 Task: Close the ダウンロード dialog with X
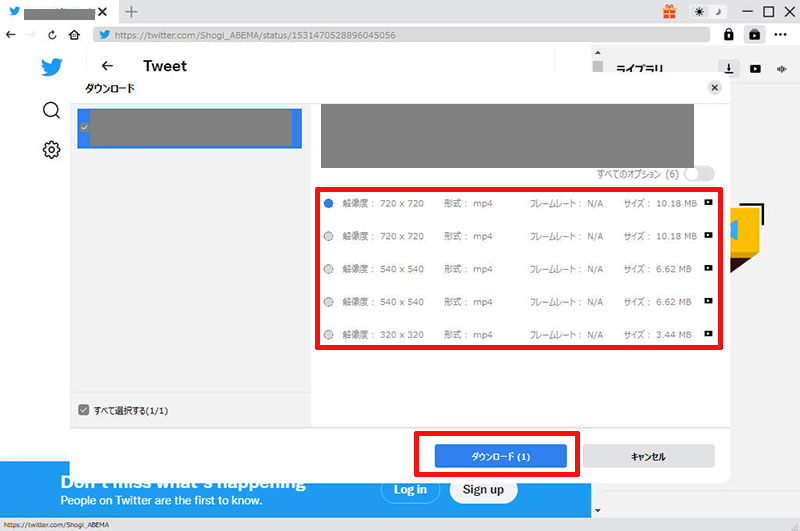coord(714,88)
